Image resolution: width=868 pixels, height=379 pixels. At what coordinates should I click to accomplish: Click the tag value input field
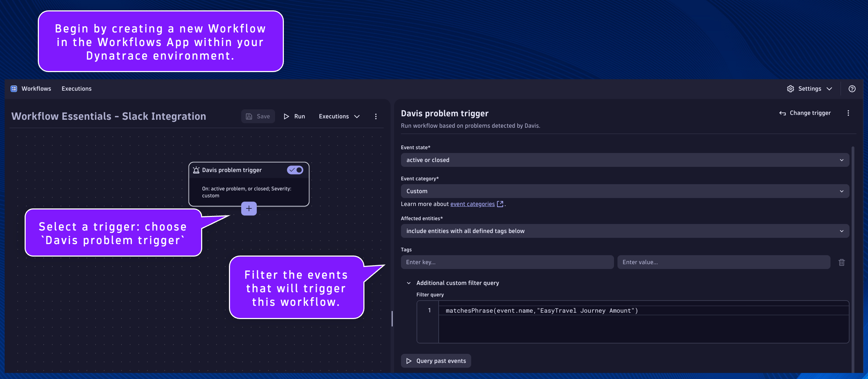click(724, 262)
